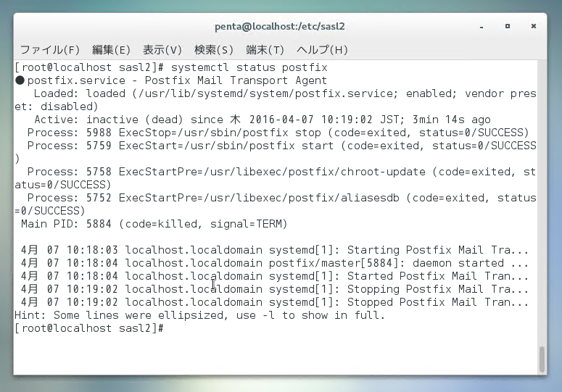This screenshot has width=562, height=392.
Task: Open the ファイル(F) menu
Action: (49, 50)
